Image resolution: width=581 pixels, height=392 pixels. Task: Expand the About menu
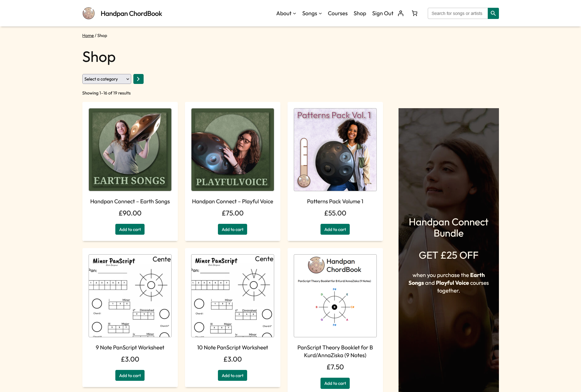click(x=286, y=13)
